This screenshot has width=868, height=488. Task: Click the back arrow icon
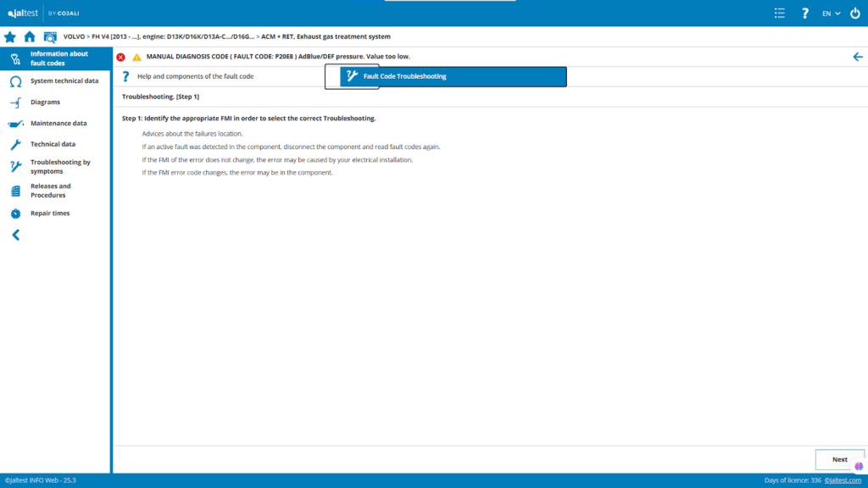coord(858,57)
